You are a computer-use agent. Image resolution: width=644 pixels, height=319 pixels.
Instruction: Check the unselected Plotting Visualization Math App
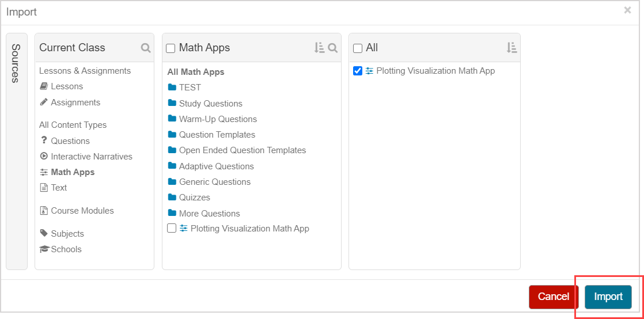click(172, 229)
